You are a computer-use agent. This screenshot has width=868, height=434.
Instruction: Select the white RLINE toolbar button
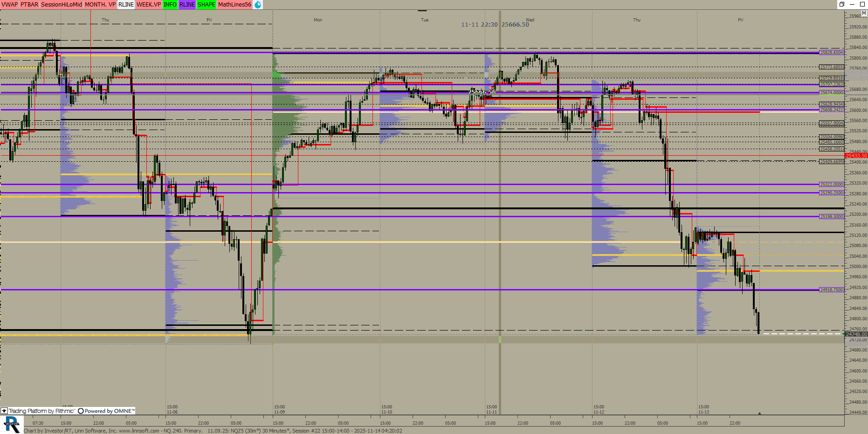(126, 5)
